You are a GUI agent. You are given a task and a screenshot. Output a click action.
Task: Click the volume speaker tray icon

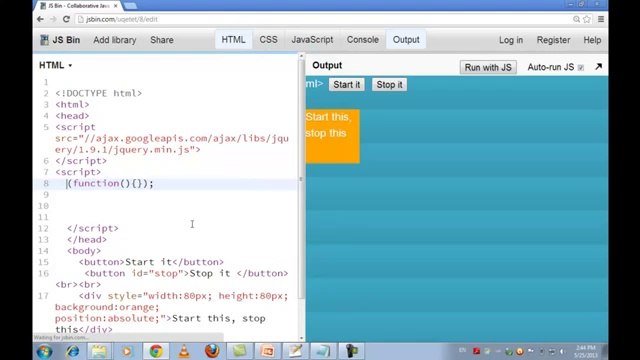pyautogui.click(x=562, y=351)
